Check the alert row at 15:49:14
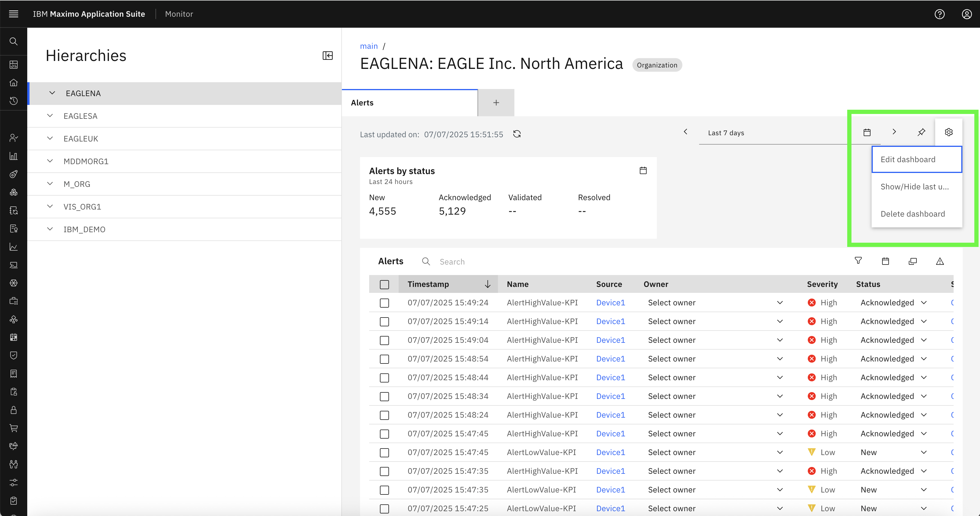This screenshot has width=980, height=516. (384, 322)
